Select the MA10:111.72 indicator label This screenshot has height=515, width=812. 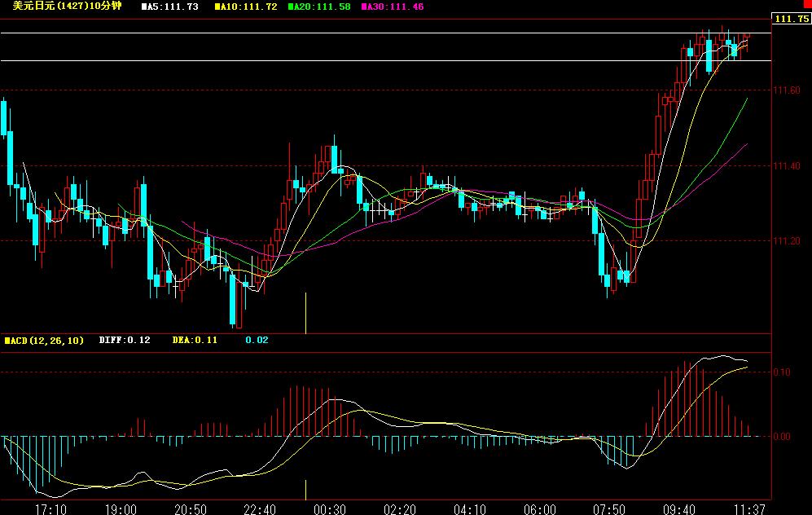246,7
